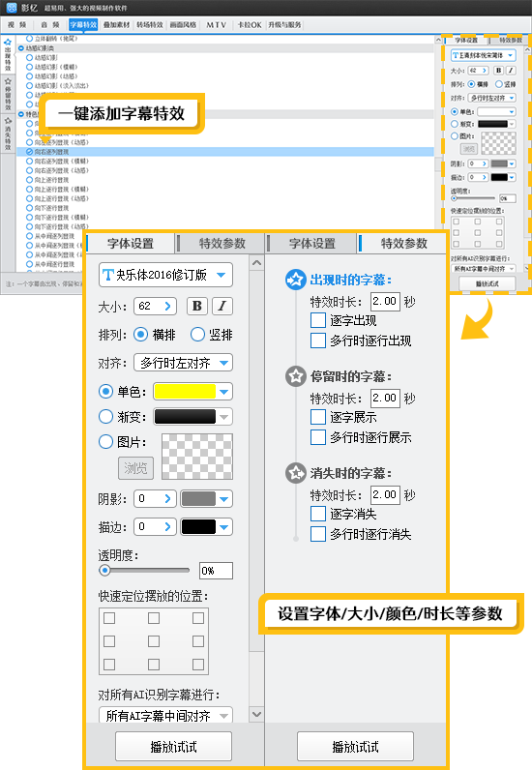Collapse the 动感幻影类 effect group
Screen dimensions: 532x770
click(21, 48)
